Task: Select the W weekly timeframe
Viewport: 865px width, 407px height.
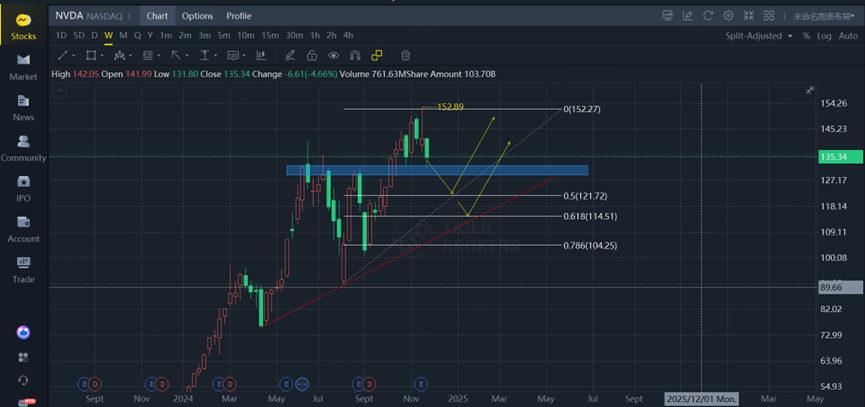Action: click(x=109, y=36)
